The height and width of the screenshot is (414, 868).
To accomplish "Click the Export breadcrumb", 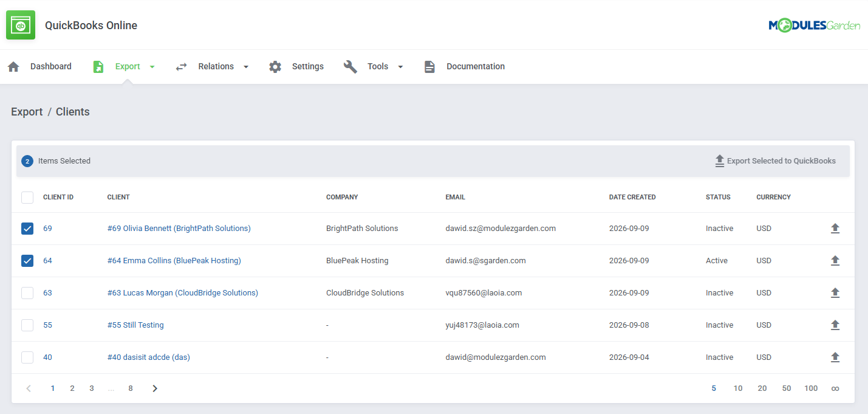I will tap(27, 112).
